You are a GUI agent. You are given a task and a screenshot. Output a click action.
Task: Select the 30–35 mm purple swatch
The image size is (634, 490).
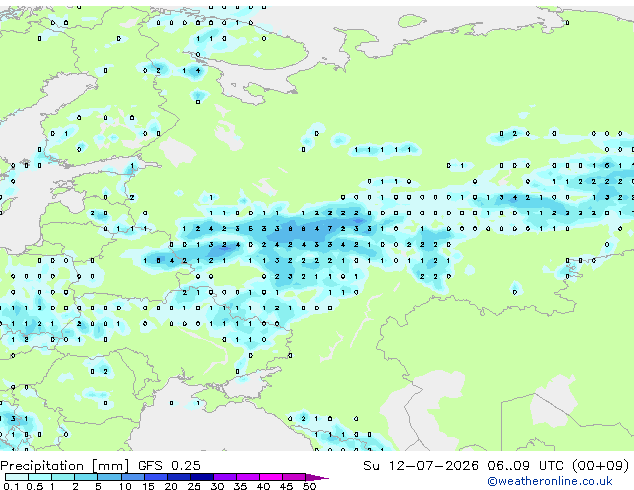(224, 477)
